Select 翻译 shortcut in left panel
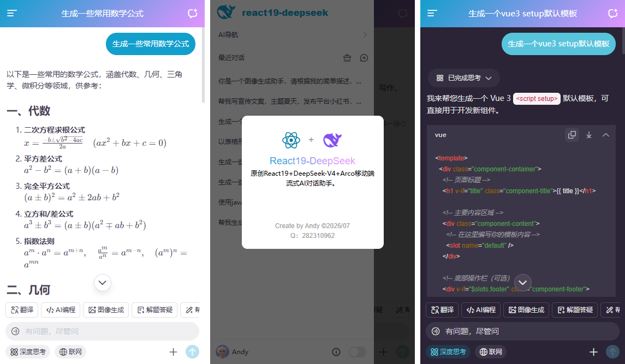625x364 pixels. click(22, 310)
